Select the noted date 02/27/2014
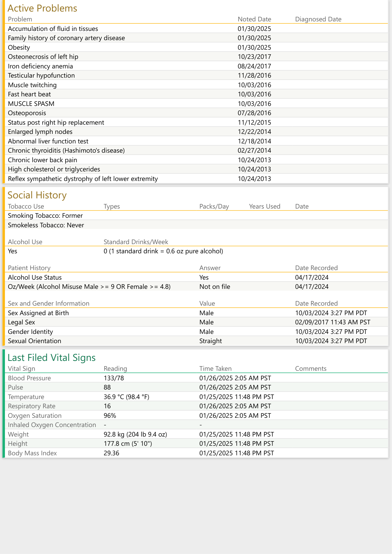The height and width of the screenshot is (554, 392). [254, 150]
